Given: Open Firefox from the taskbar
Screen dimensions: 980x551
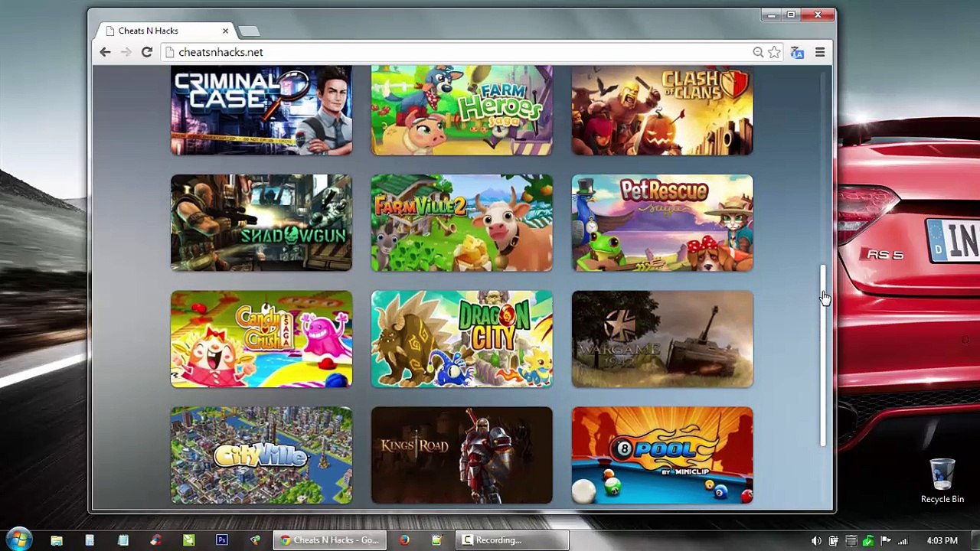Looking at the screenshot, I should [x=404, y=540].
